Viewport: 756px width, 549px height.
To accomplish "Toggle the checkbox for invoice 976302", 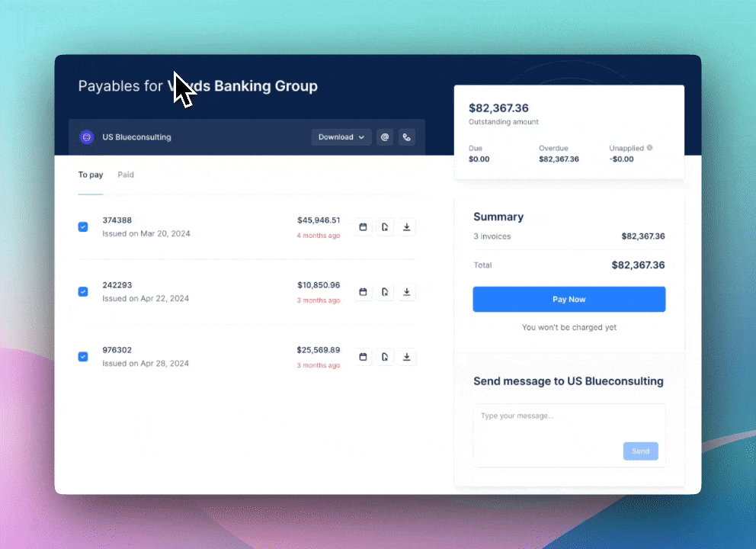I will (83, 357).
